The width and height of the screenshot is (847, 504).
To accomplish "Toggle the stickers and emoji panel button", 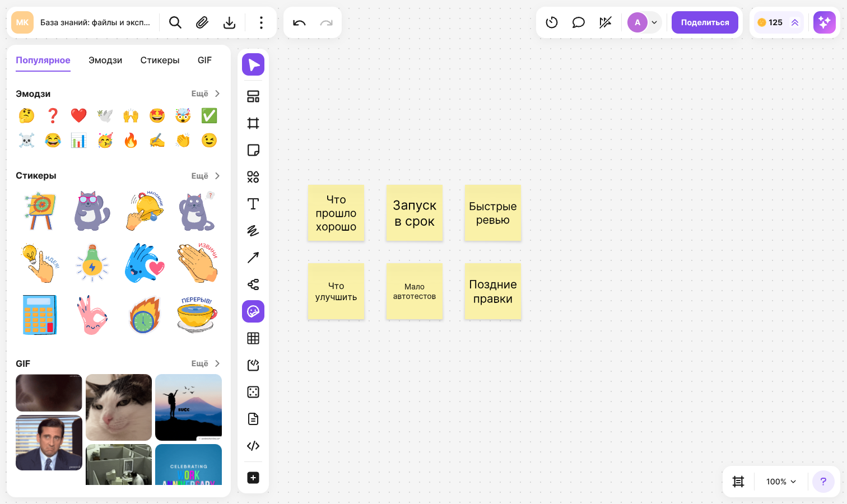I will click(253, 311).
